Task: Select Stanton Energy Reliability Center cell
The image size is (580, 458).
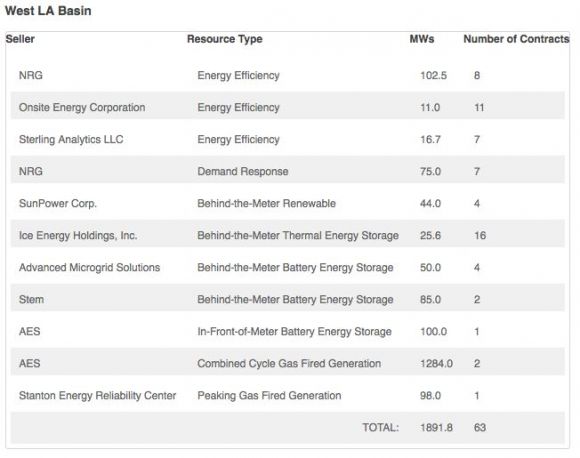Action: pyautogui.click(x=97, y=395)
